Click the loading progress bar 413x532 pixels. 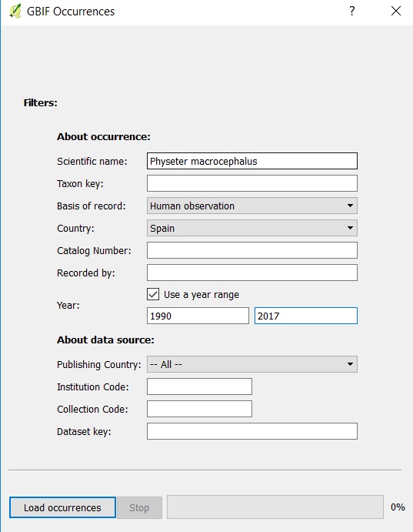point(275,507)
